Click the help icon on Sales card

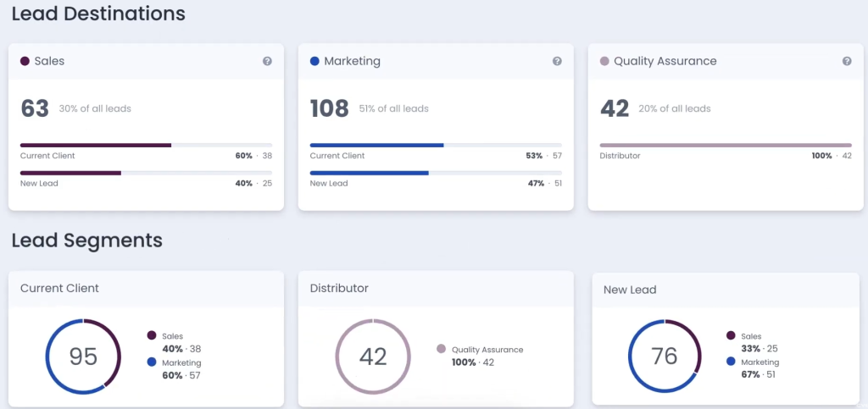pos(267,61)
